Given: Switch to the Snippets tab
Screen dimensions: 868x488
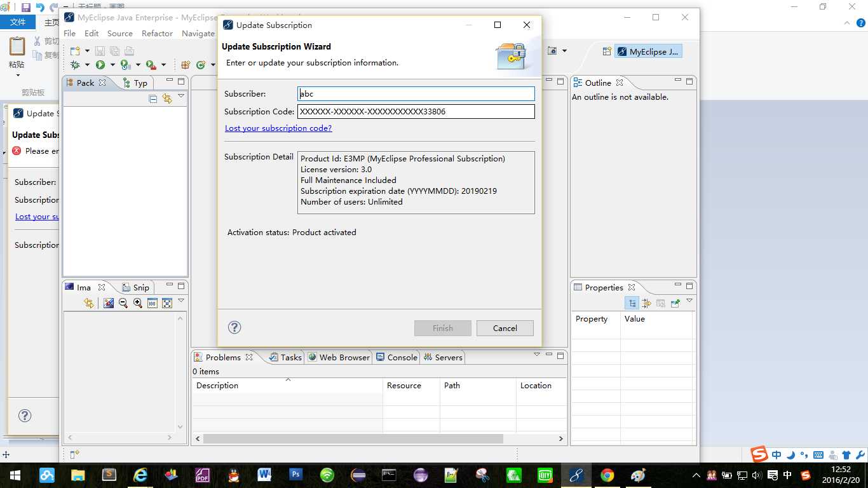Looking at the screenshot, I should coord(135,287).
